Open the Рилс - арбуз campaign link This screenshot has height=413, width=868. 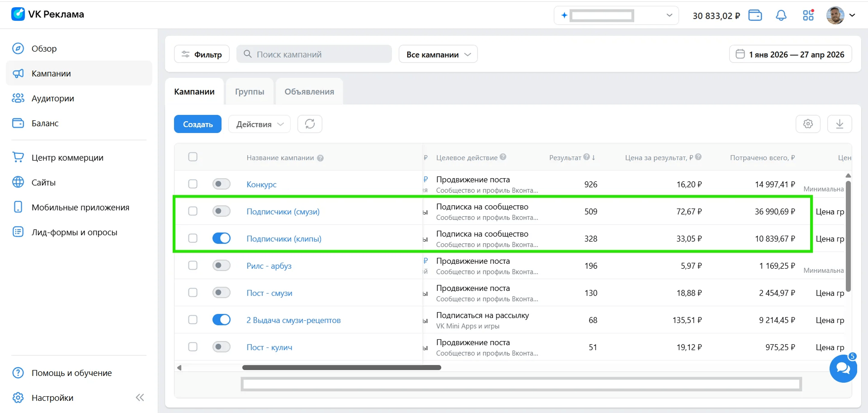pos(269,266)
